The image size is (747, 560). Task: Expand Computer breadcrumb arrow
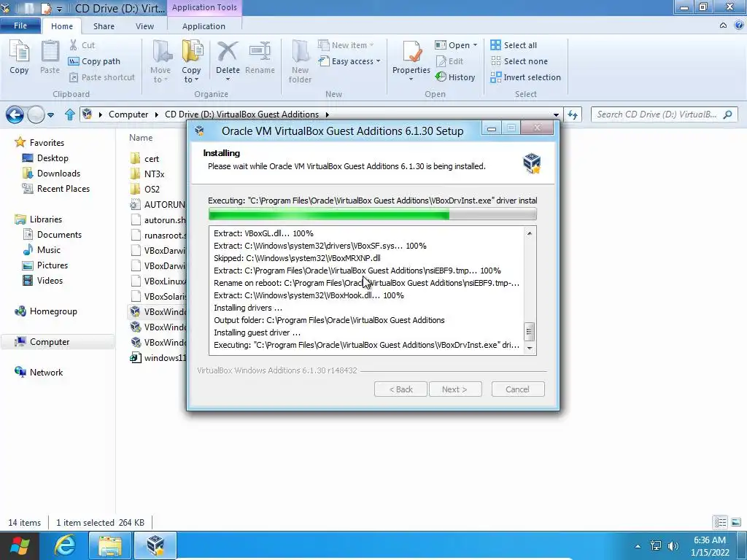(x=157, y=114)
